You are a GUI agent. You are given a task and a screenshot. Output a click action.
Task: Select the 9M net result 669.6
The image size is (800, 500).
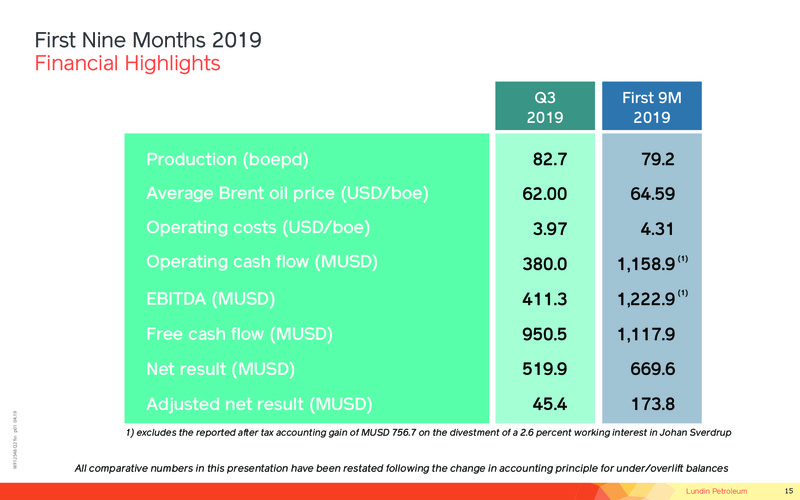[x=653, y=369]
